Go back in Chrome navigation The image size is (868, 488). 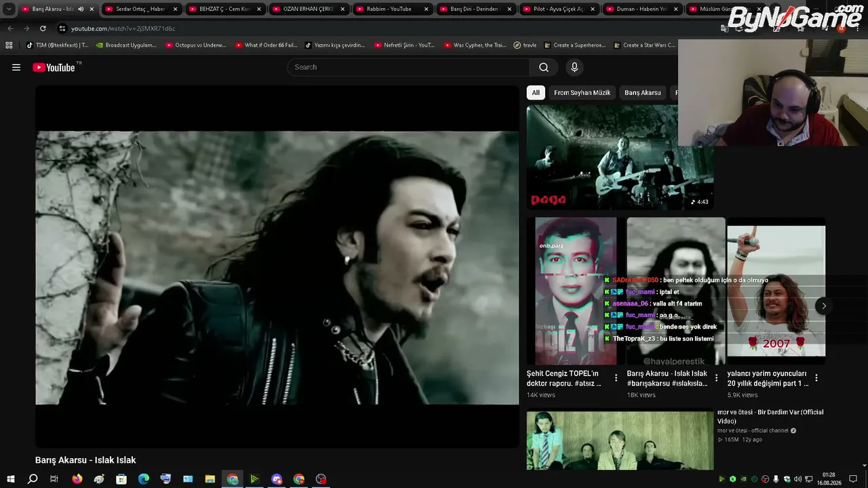10,28
